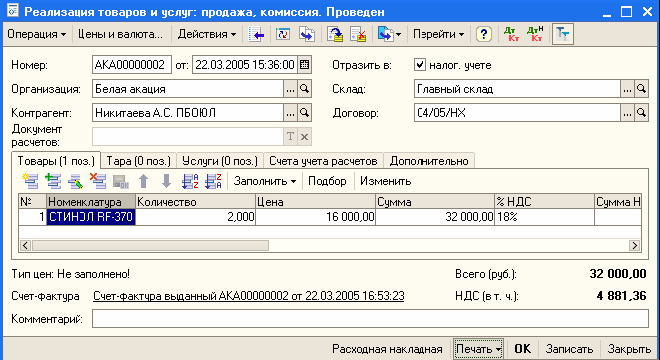The image size is (660, 360).
Task: Open the Печать dropdown button
Action: coord(478,349)
